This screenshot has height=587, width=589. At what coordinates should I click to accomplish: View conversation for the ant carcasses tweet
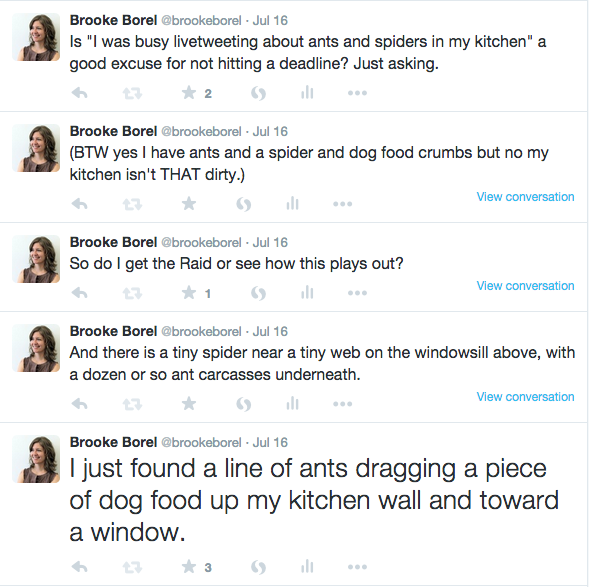pos(525,397)
